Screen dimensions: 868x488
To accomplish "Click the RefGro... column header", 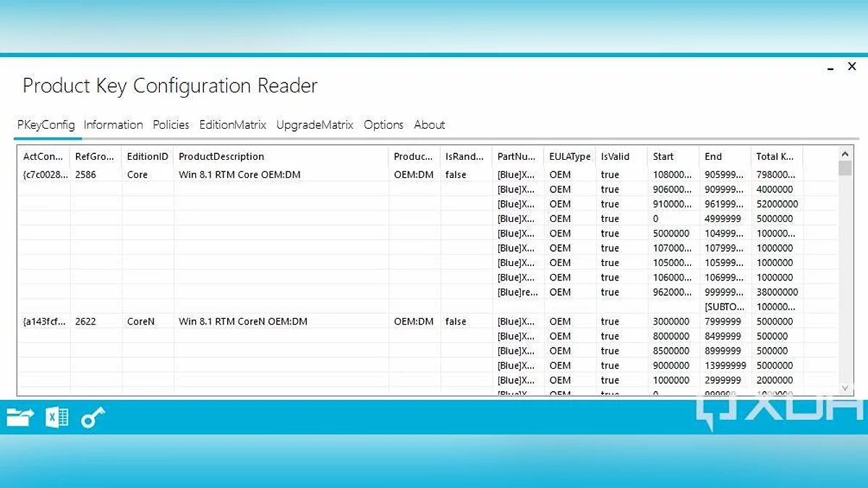I will (96, 156).
